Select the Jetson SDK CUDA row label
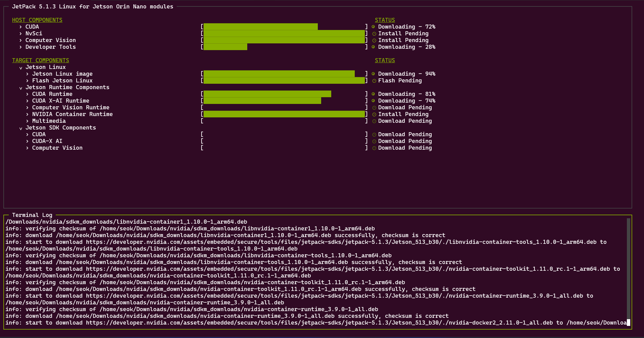The height and width of the screenshot is (338, 644). (39, 135)
